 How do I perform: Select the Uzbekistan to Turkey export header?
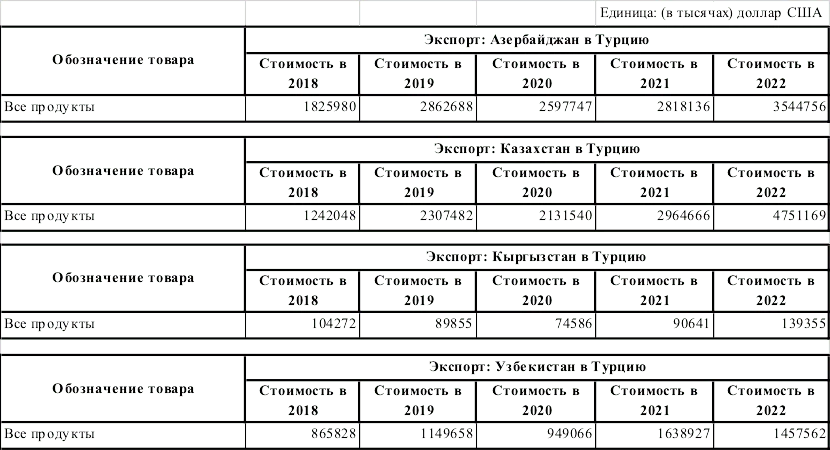(536, 367)
